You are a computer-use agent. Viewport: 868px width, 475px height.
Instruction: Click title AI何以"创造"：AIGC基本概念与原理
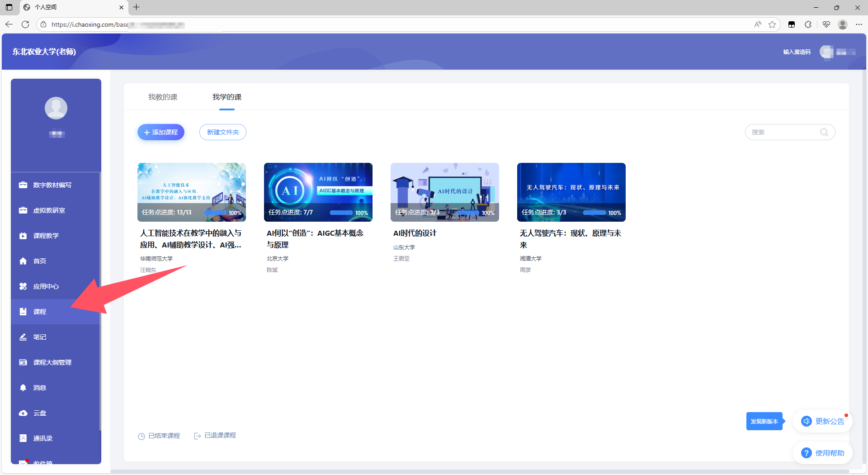point(315,239)
